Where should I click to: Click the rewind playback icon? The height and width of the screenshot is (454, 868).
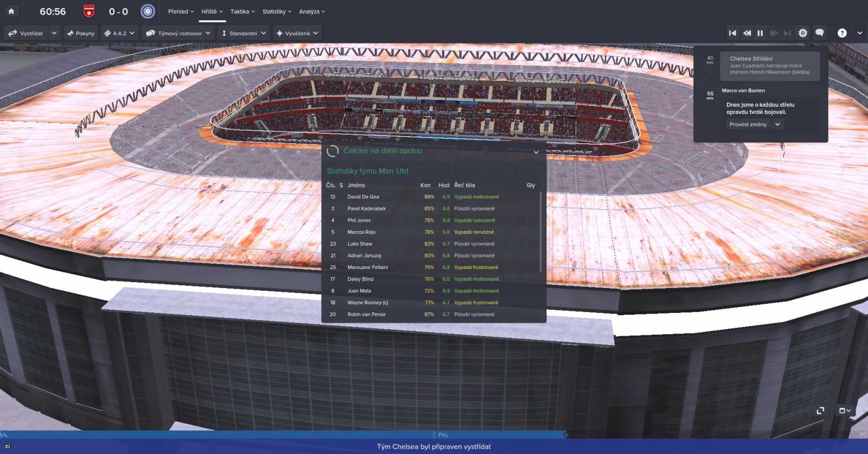click(x=747, y=33)
